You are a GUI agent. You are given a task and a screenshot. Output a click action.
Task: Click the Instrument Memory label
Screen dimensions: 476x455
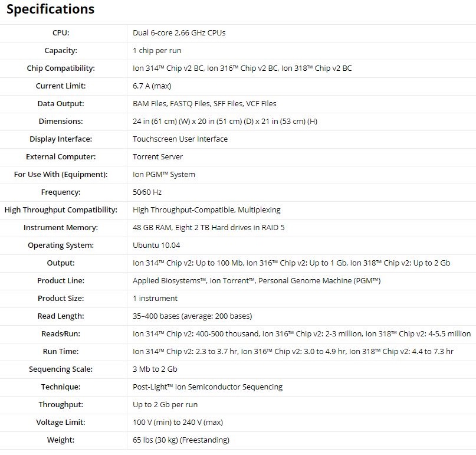point(61,228)
